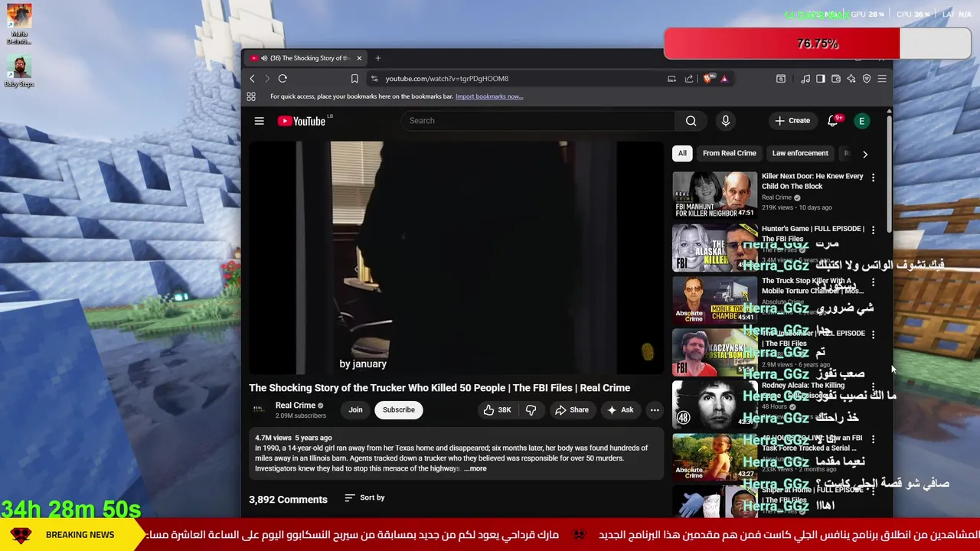Open Brave VPN shield icon
Viewport: 980px width, 551px height.
[x=867, y=78]
